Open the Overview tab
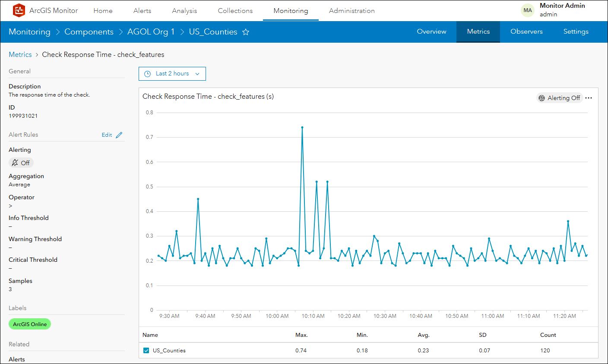The image size is (608, 364). pos(431,31)
